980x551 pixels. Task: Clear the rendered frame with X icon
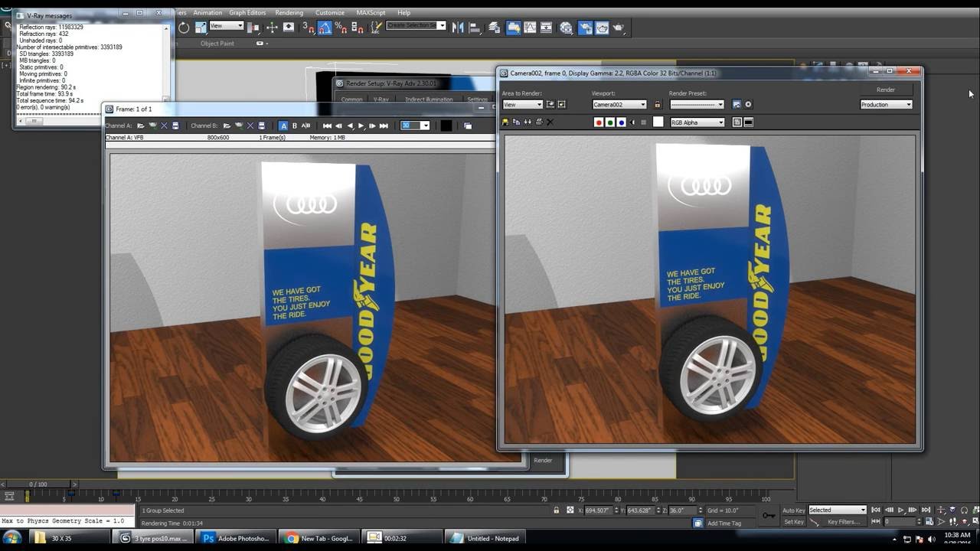pos(550,122)
